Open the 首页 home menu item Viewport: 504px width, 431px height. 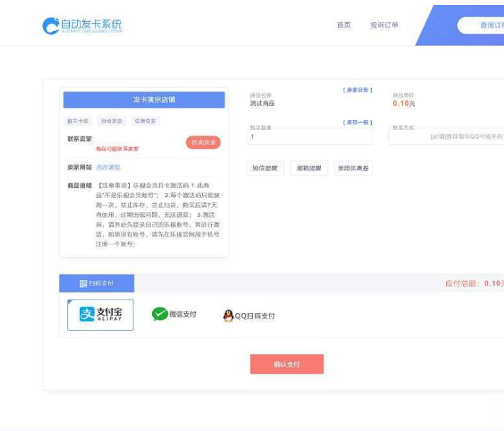pyautogui.click(x=344, y=25)
